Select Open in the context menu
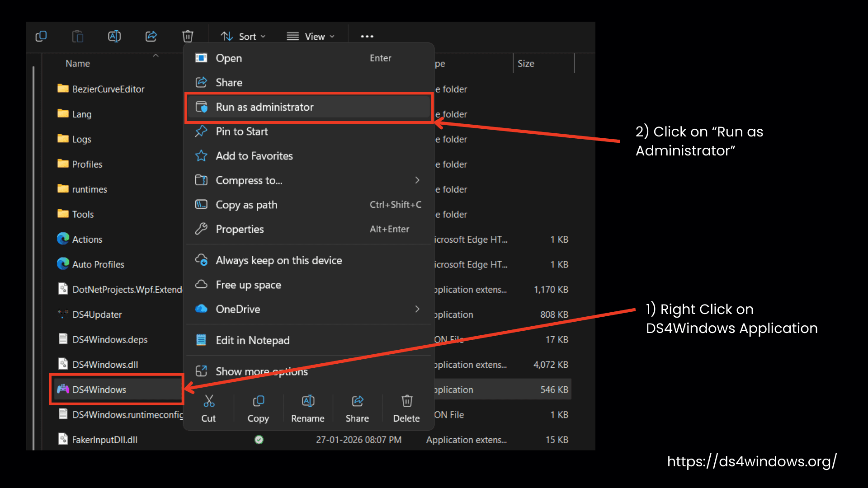868x488 pixels. point(309,58)
